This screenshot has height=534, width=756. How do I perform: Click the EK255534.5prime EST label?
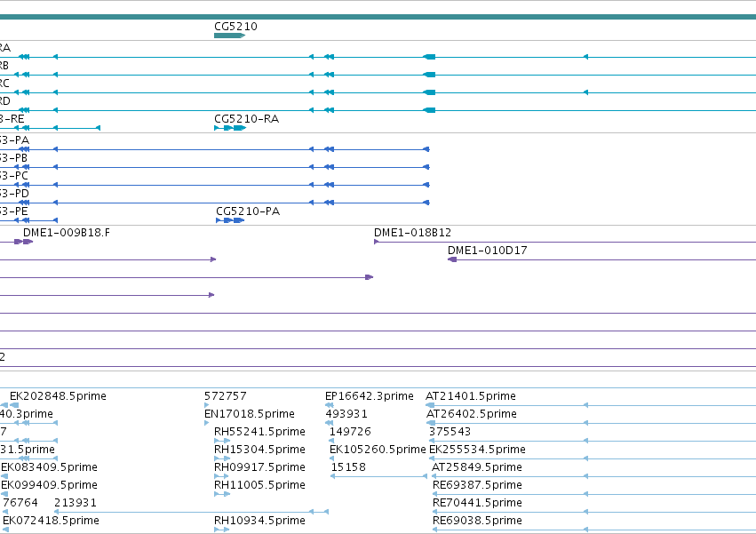click(477, 450)
